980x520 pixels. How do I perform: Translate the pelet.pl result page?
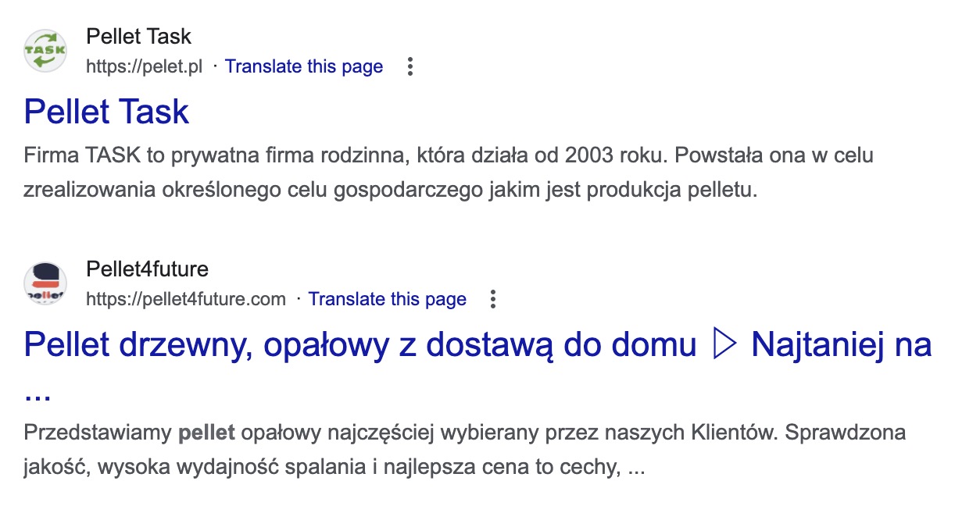coord(304,67)
